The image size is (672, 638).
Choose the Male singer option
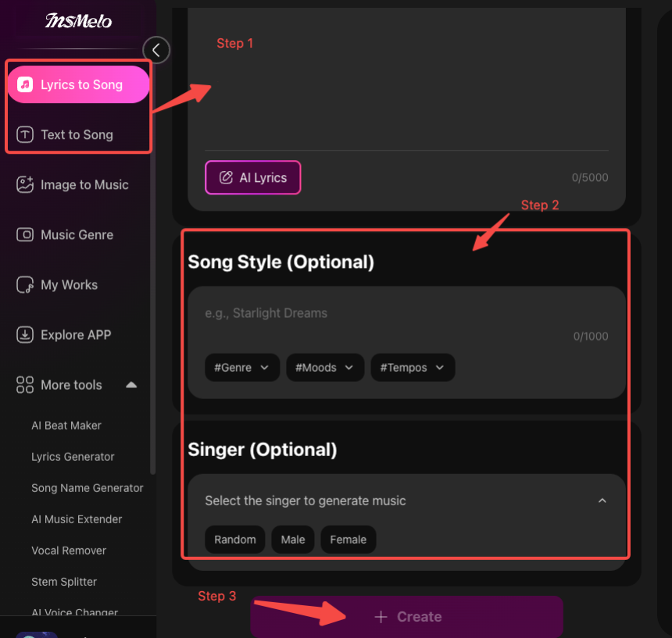point(293,540)
